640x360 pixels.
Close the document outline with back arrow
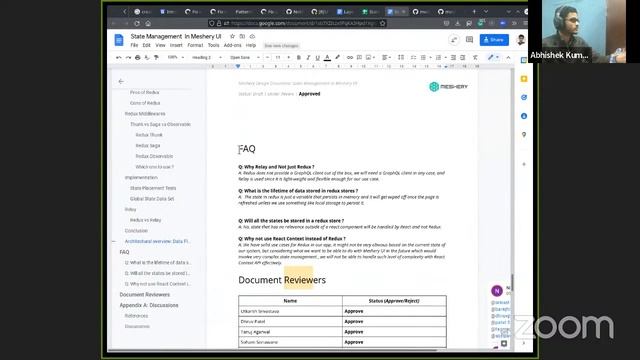point(121,81)
